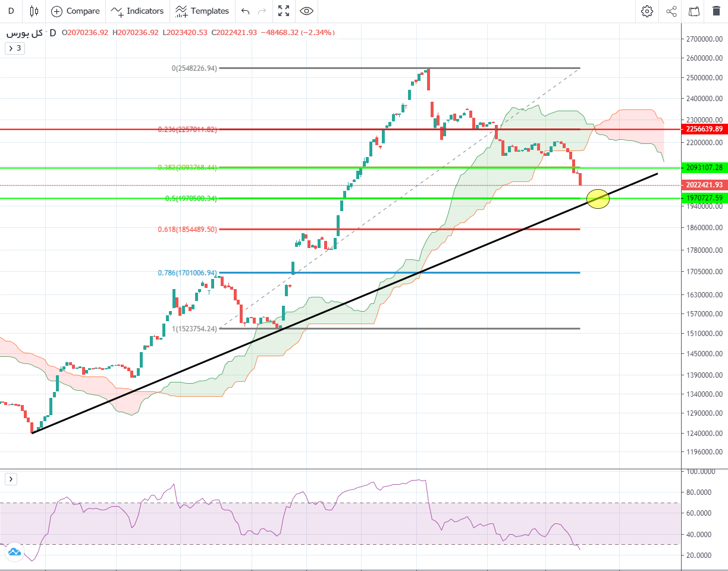
Task: Click the undo arrow in toolbar
Action: point(246,11)
